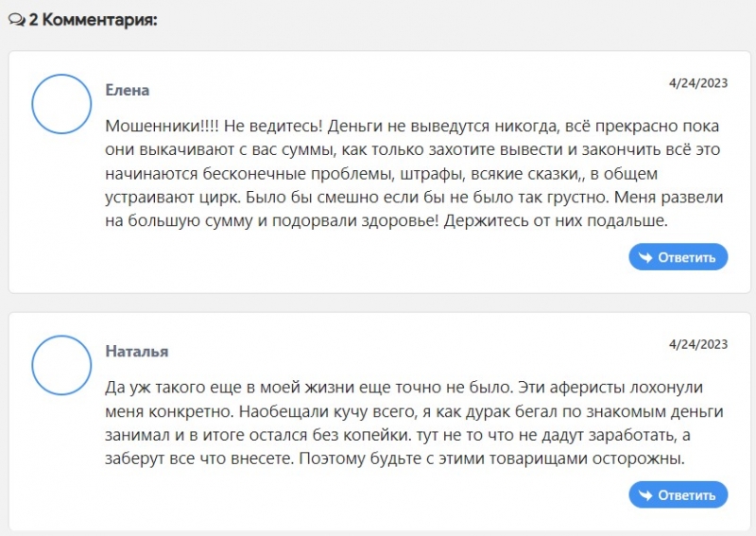Viewport: 756px width, 536px height.
Task: Select the author name Елена
Action: pyautogui.click(x=128, y=90)
